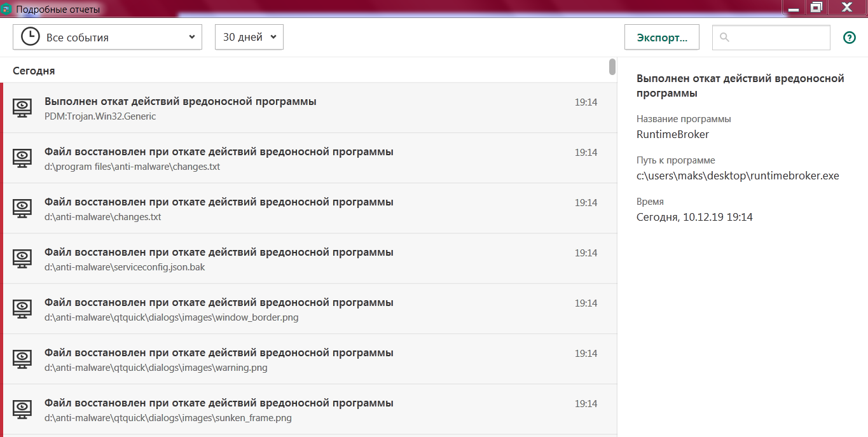
Task: Select the path ending in sunken_frame.png
Action: tap(169, 418)
